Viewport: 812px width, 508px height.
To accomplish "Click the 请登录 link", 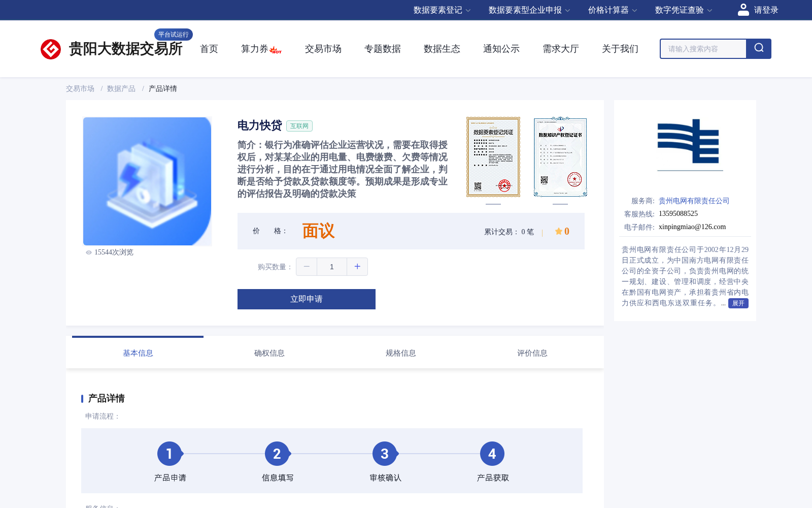I will click(766, 10).
